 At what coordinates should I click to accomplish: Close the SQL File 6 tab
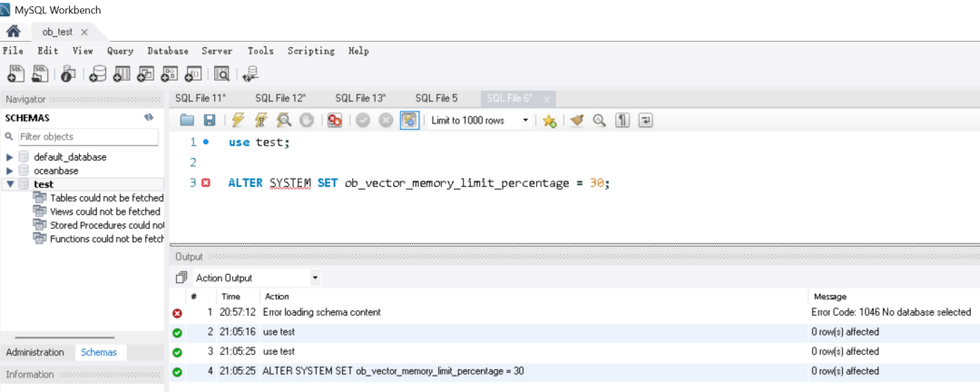click(547, 99)
